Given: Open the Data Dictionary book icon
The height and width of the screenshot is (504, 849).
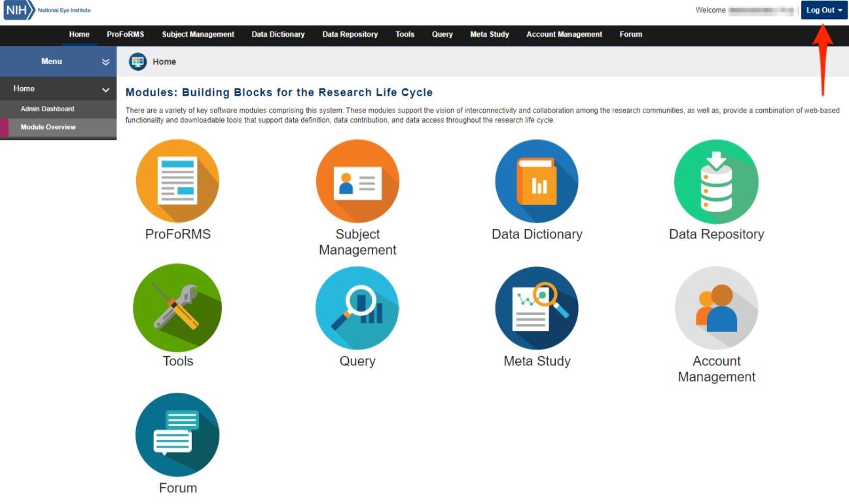Looking at the screenshot, I should pyautogui.click(x=537, y=181).
